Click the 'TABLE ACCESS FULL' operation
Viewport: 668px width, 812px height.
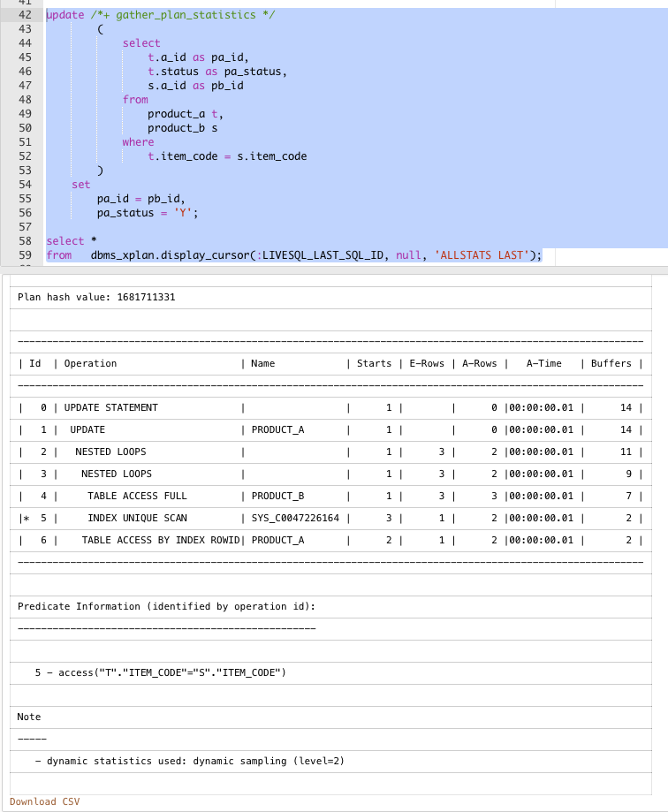tap(137, 496)
